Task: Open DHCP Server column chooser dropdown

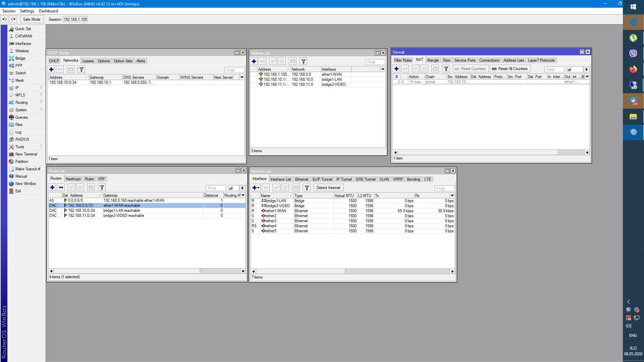Action: 242,77
